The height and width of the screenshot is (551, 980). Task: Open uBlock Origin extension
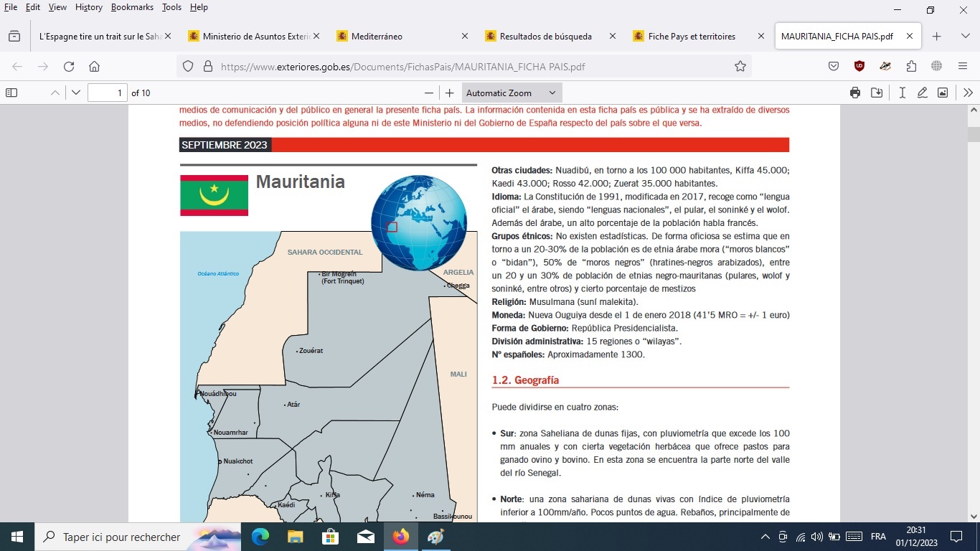coord(859,66)
